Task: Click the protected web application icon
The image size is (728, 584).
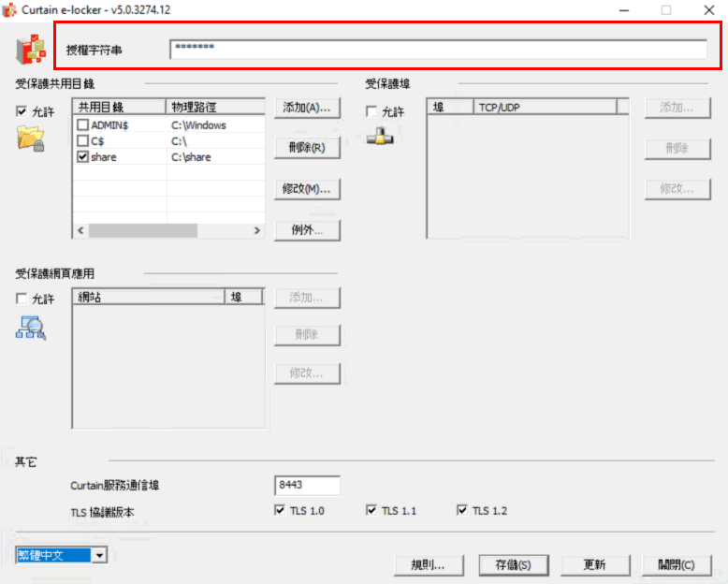Action: pyautogui.click(x=31, y=328)
